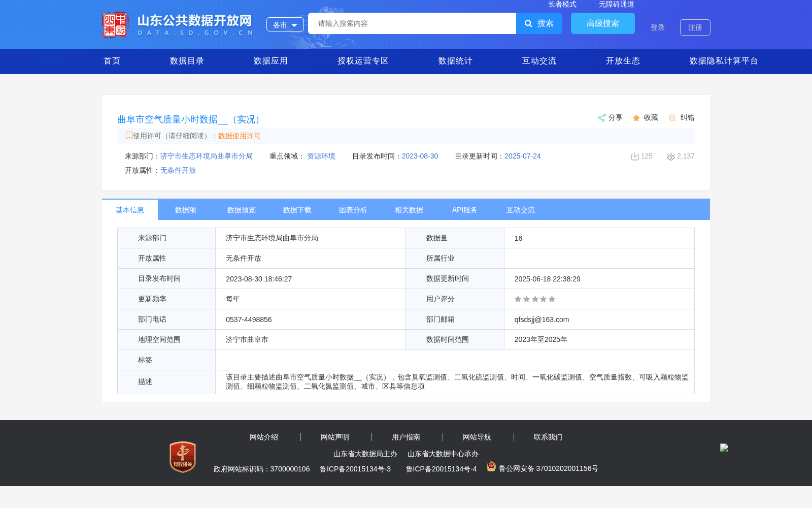Click the 收藏 favorite label
The width and height of the screenshot is (812, 508).
(651, 117)
